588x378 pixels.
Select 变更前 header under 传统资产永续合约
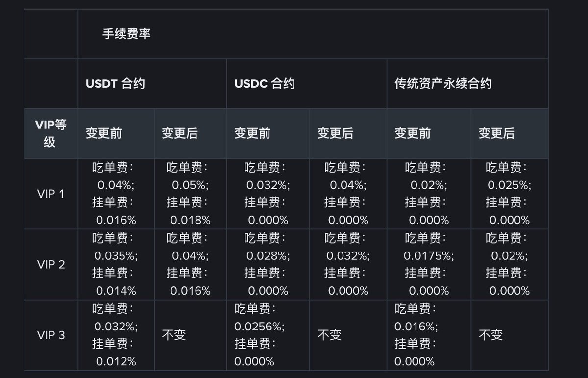tap(413, 133)
